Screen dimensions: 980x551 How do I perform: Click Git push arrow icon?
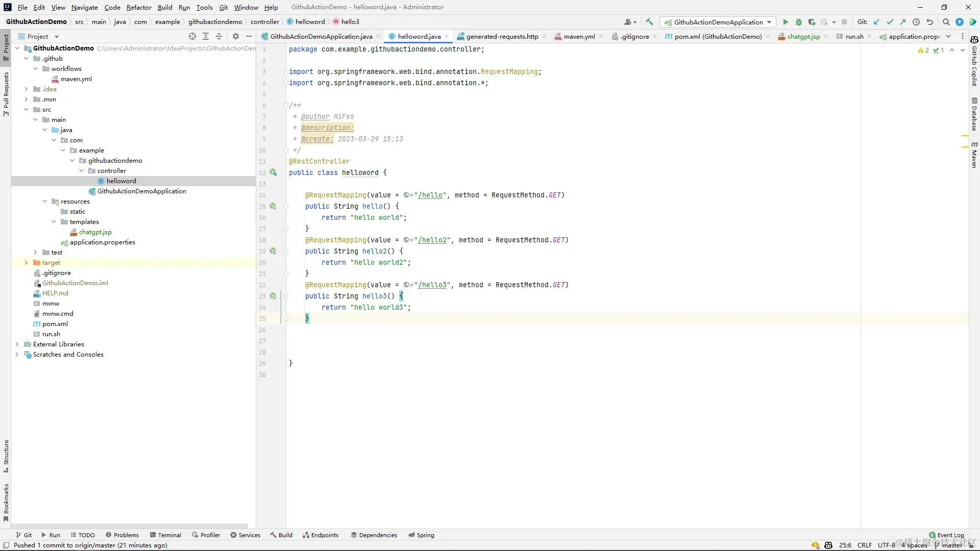pyautogui.click(x=903, y=22)
